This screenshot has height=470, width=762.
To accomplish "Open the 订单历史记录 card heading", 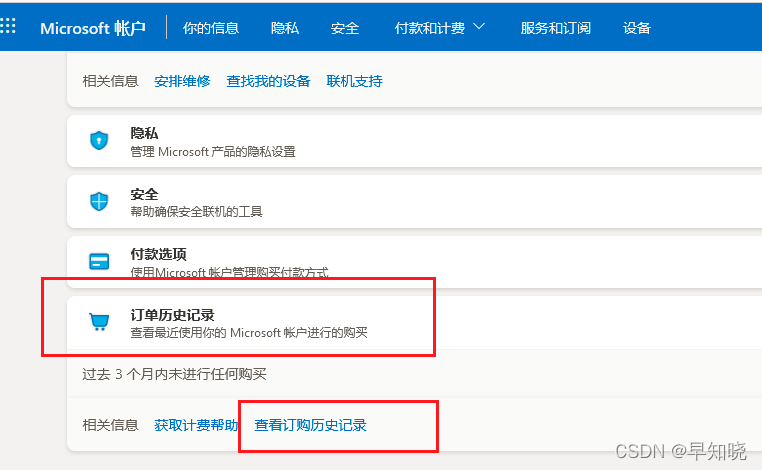I will coord(173,315).
